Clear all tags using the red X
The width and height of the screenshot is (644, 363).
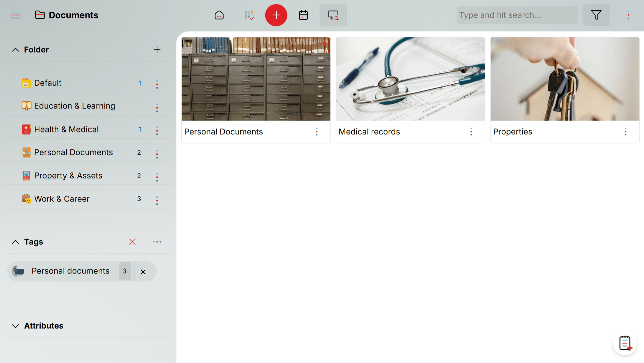click(x=132, y=242)
